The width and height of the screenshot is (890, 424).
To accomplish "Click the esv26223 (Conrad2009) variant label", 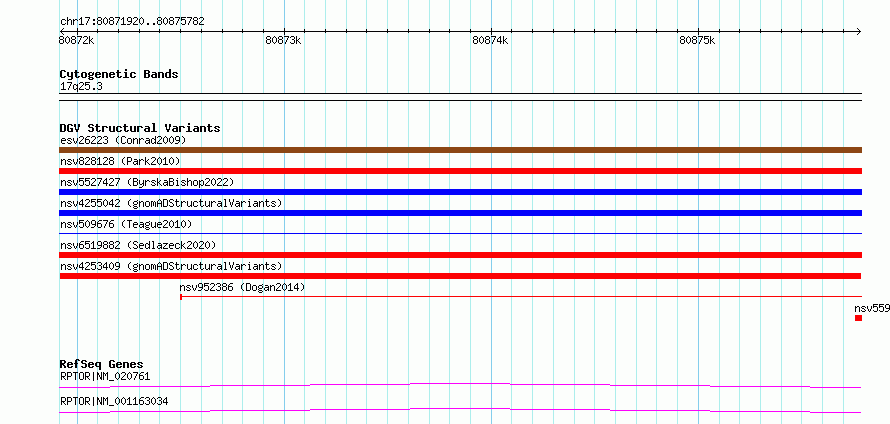I will [x=123, y=140].
